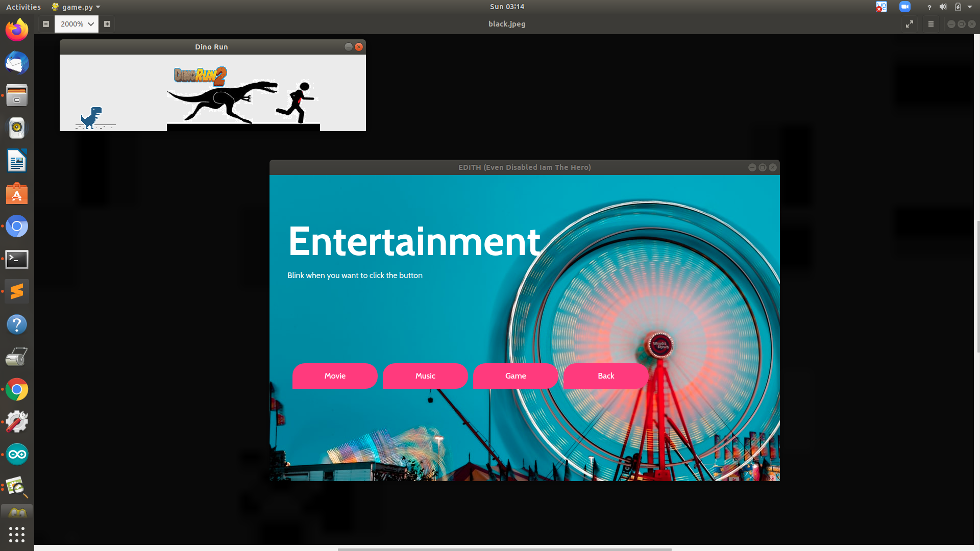The height and width of the screenshot is (551, 980).
Task: Open the volume indicator in top bar
Action: click(x=943, y=7)
